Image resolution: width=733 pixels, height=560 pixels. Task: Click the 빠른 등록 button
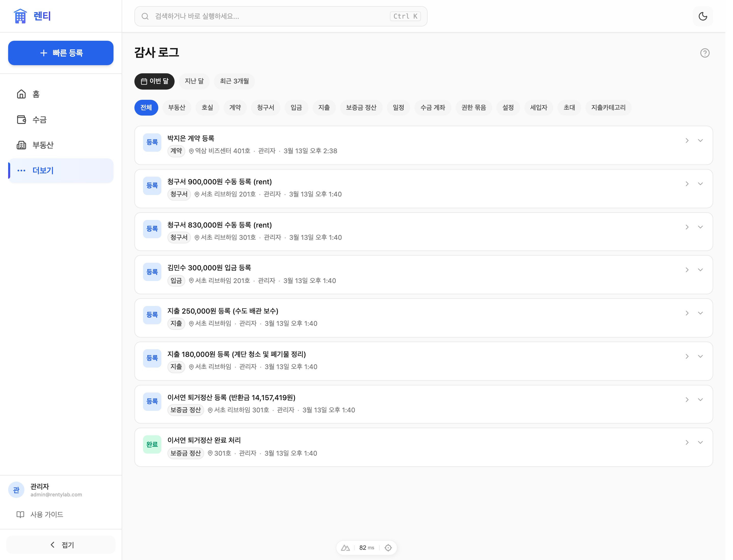pyautogui.click(x=61, y=53)
